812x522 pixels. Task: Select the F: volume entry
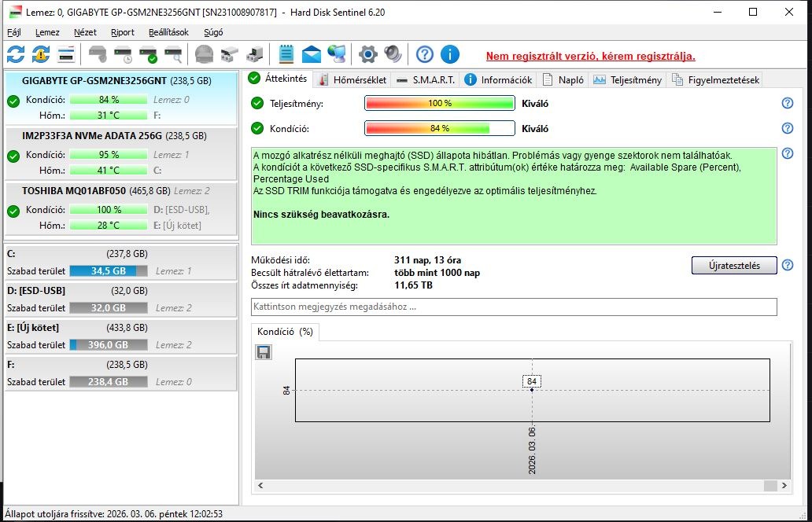point(121,373)
